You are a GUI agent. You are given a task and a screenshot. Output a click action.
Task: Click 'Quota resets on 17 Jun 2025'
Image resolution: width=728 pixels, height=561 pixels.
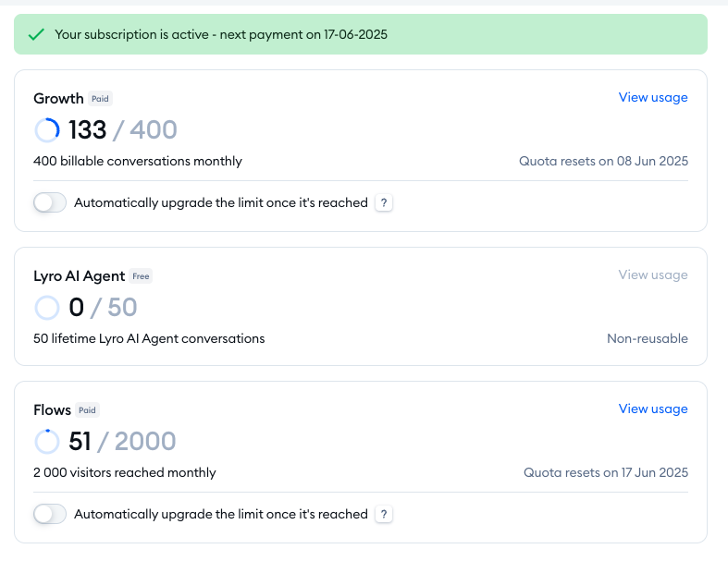[x=606, y=472]
